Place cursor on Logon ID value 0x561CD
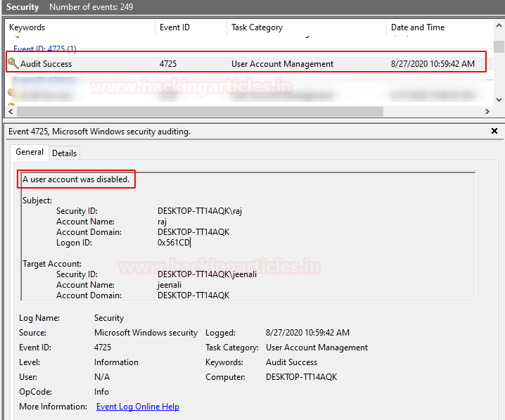The width and height of the screenshot is (505, 420). click(174, 243)
